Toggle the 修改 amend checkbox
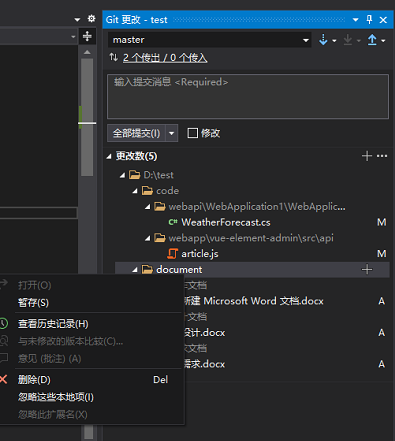Screen dimensions: 395x441 [193, 133]
